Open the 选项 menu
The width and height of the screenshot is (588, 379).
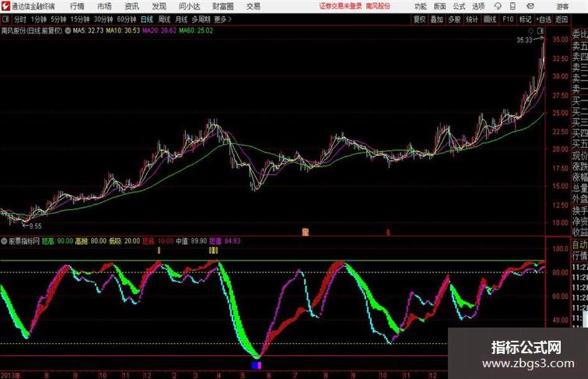pos(478,6)
